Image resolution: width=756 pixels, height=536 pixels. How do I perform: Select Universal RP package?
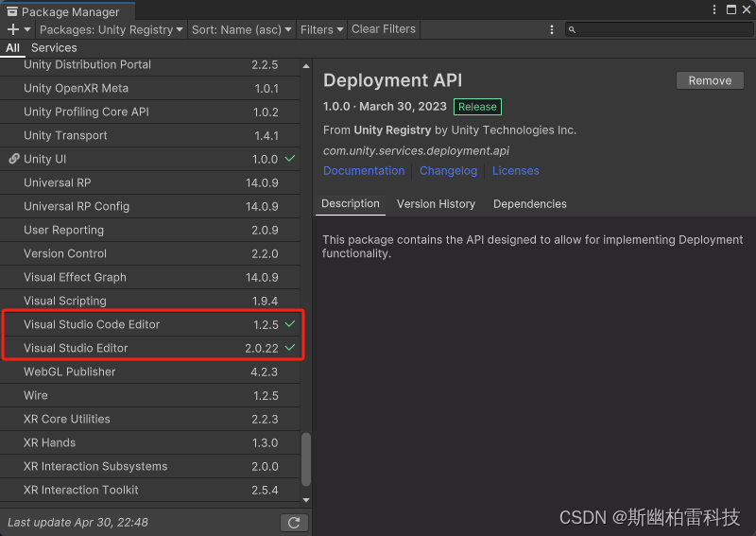coord(149,182)
